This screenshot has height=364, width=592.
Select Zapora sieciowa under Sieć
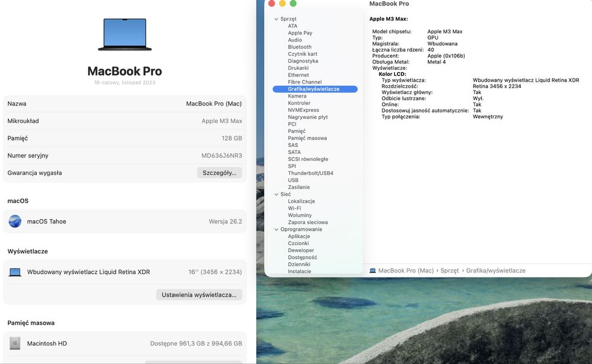(x=308, y=223)
